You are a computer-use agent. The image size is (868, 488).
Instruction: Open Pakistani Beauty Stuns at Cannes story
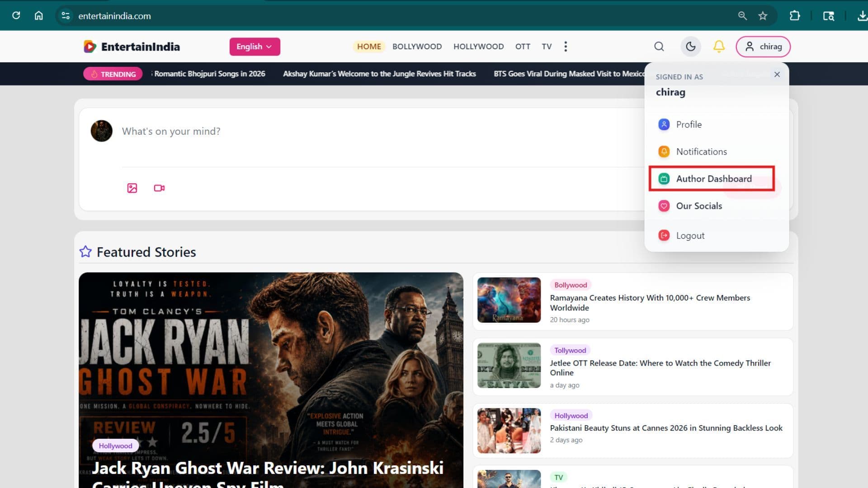[666, 428]
